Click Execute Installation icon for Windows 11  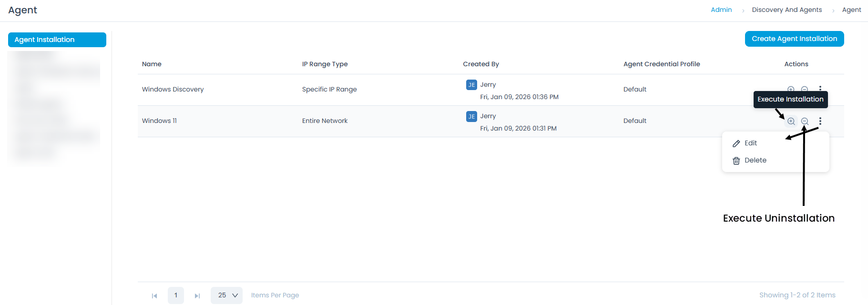791,121
